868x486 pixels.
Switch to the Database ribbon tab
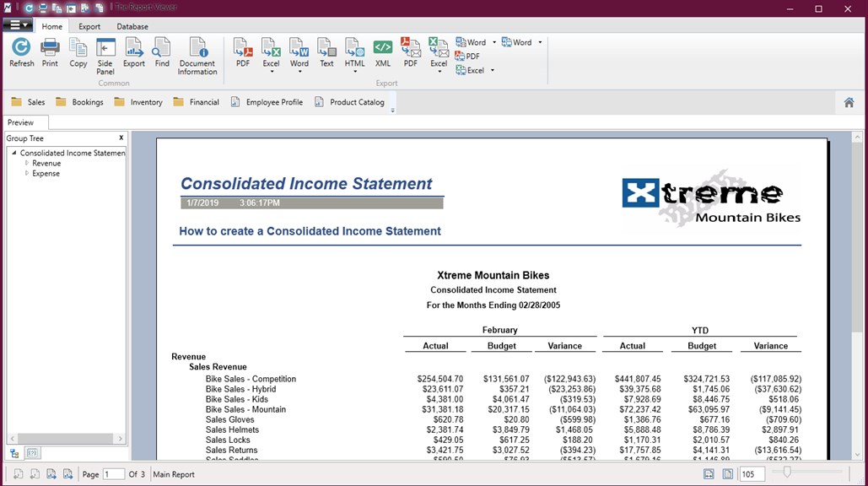(x=132, y=26)
